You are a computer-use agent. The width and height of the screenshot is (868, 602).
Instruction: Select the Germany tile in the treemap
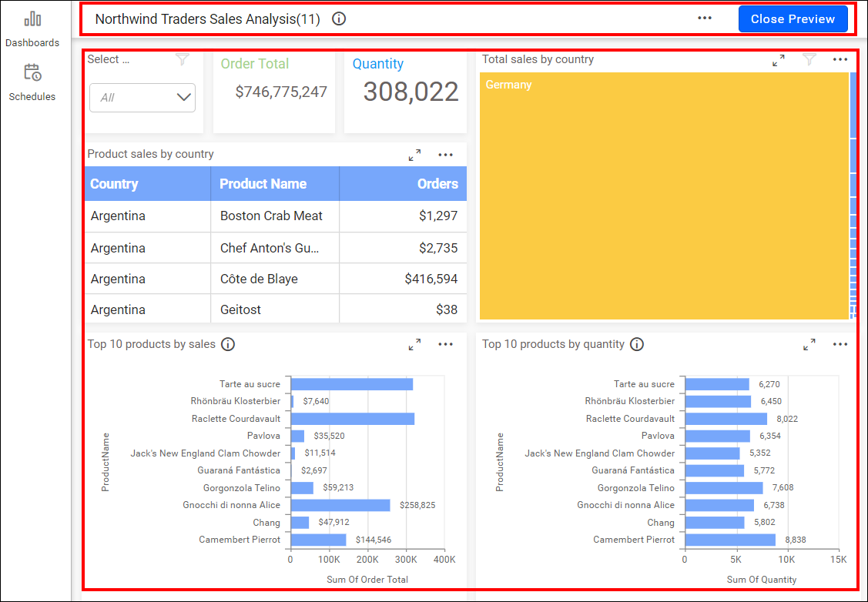[664, 196]
